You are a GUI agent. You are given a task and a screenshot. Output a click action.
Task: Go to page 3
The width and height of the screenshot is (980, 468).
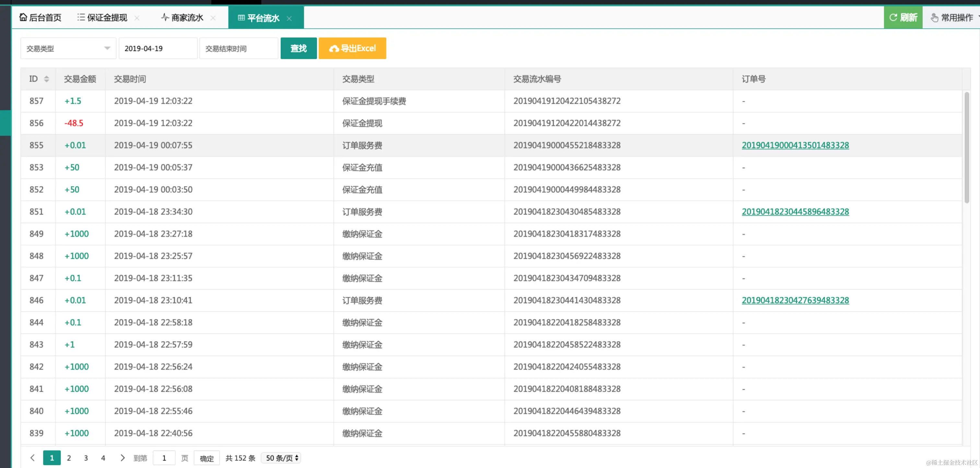[x=86, y=458]
